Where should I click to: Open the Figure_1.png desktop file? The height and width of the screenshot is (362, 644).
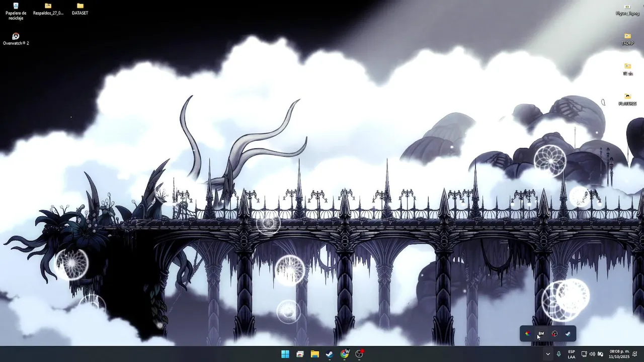point(627,10)
